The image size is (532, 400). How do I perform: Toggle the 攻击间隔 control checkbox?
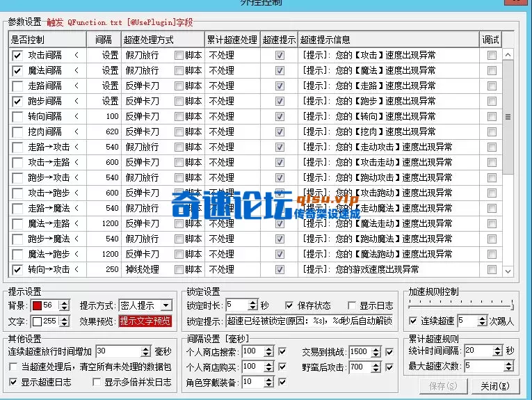click(x=17, y=55)
